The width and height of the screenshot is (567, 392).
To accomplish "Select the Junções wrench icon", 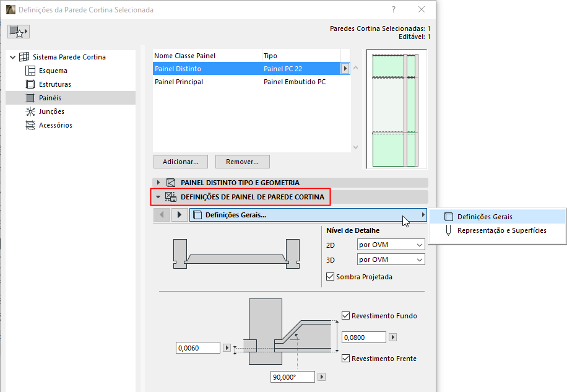I will coord(30,111).
